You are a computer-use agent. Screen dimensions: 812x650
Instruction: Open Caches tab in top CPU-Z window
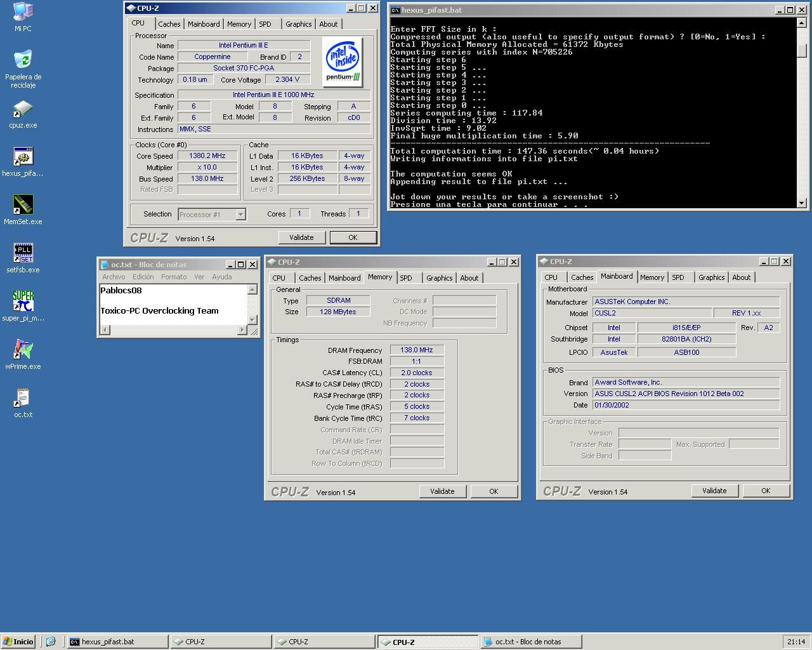tap(169, 24)
